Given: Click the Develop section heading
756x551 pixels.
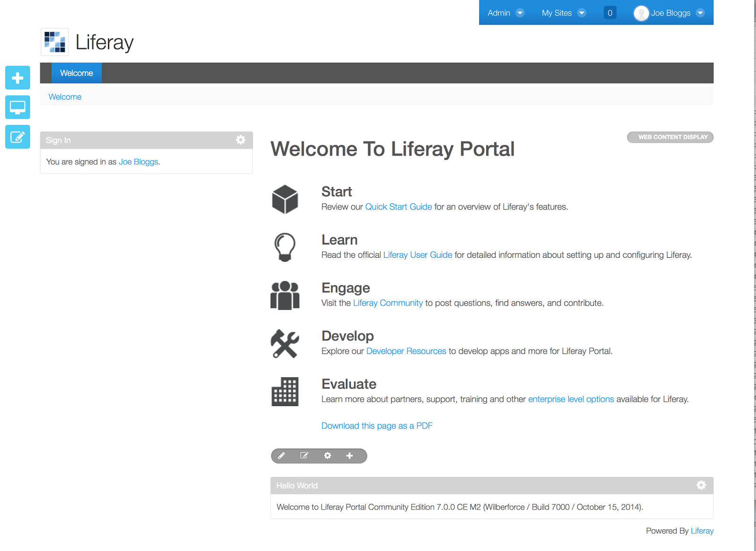Looking at the screenshot, I should click(347, 336).
